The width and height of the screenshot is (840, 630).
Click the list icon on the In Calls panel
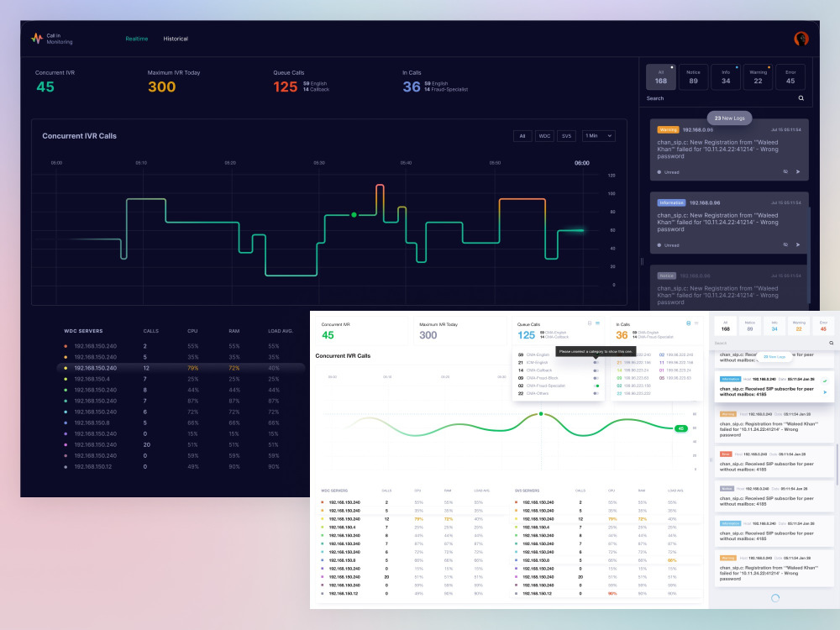click(695, 323)
